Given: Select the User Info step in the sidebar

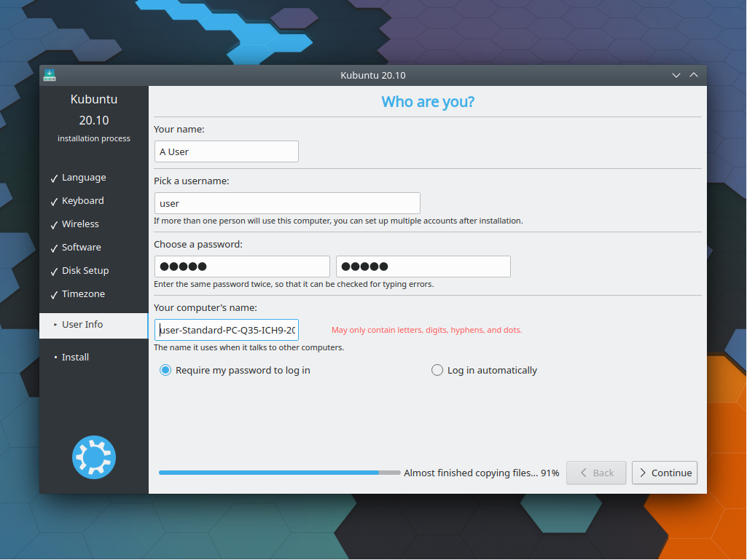Looking at the screenshot, I should click(x=94, y=326).
